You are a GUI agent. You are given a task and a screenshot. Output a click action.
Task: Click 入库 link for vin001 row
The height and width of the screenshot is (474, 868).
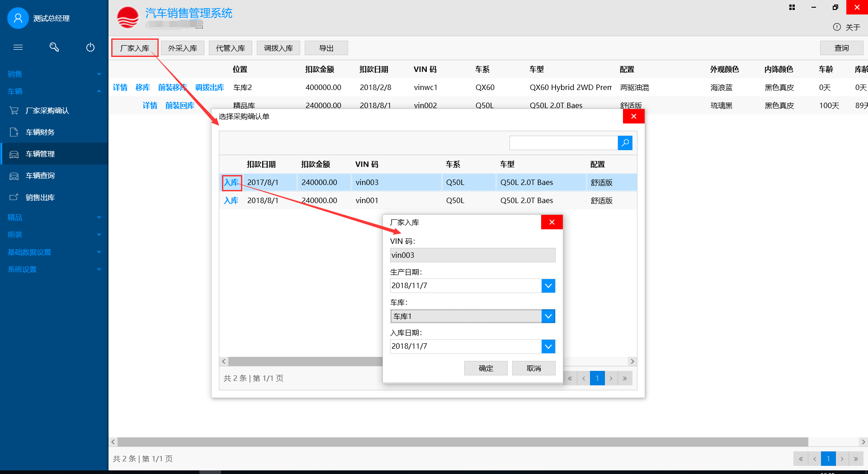(x=231, y=200)
